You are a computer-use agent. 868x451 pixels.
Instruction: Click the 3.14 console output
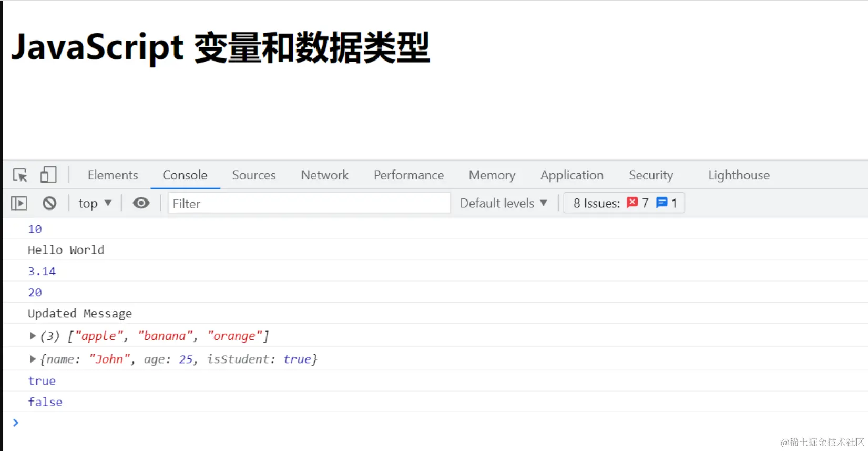[x=42, y=271]
